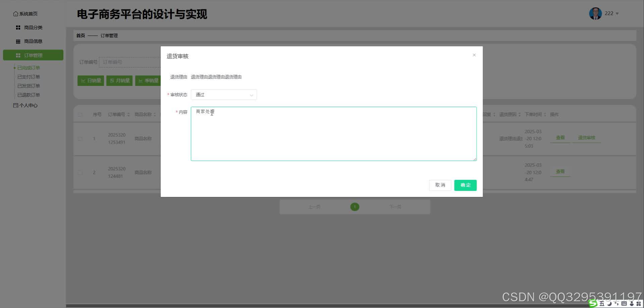Click the toolbox grid icon in input bar
This screenshot has width=644, height=308.
pos(639,304)
